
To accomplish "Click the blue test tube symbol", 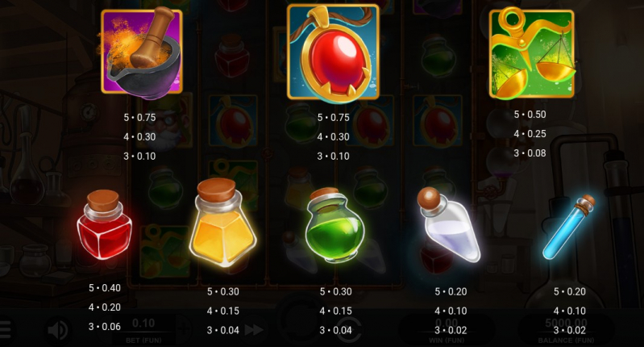I will pyautogui.click(x=569, y=227).
